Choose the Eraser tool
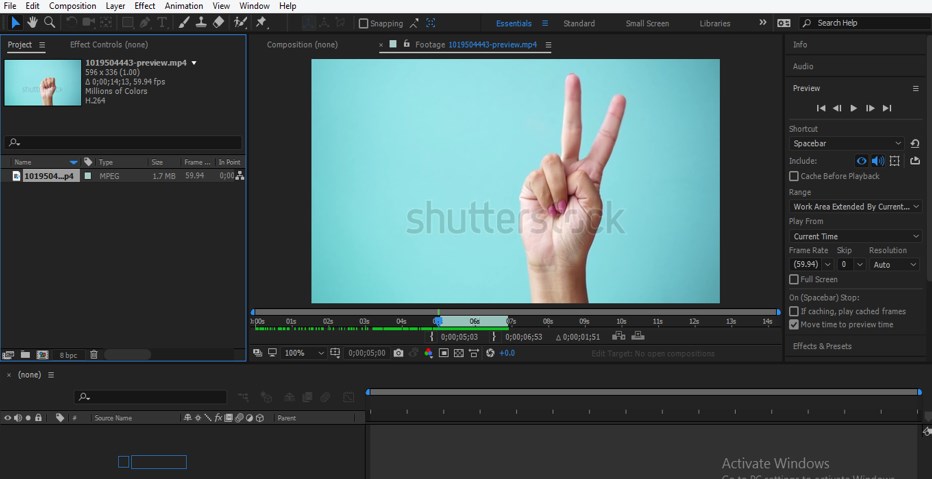The height and width of the screenshot is (479, 932). click(x=219, y=22)
